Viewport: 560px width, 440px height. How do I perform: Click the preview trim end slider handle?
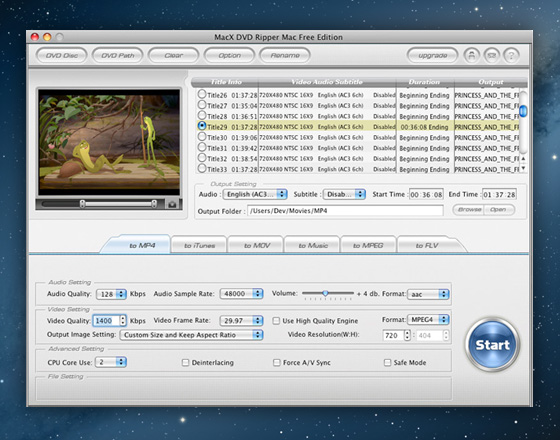pyautogui.click(x=154, y=204)
